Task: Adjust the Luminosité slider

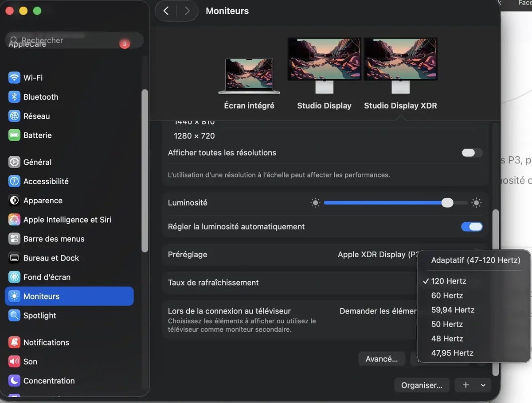Action: click(x=447, y=202)
